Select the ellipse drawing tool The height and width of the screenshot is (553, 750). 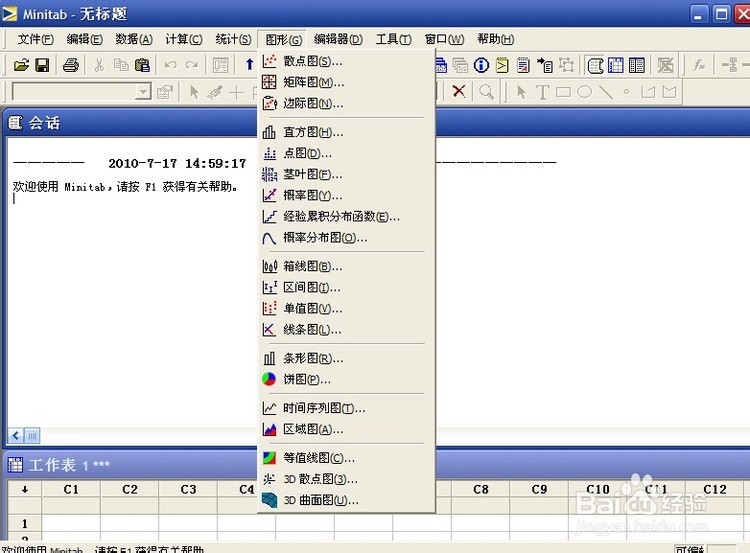[584, 92]
